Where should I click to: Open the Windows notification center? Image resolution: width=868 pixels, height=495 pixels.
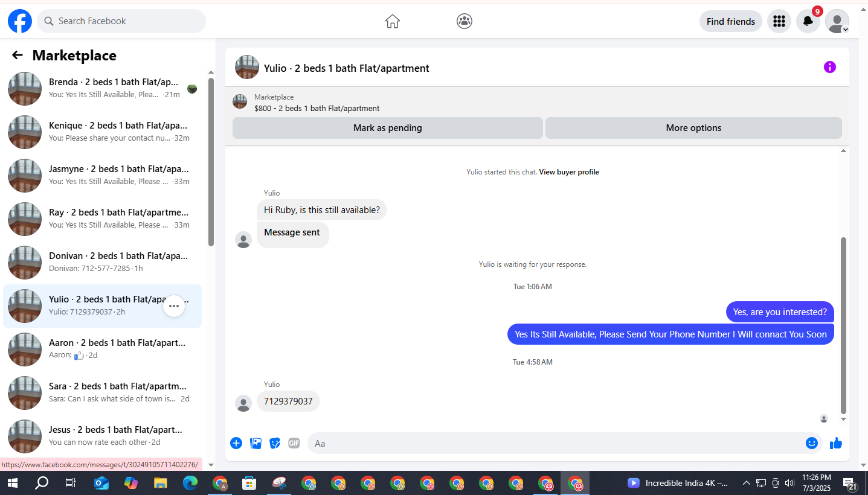(x=849, y=483)
